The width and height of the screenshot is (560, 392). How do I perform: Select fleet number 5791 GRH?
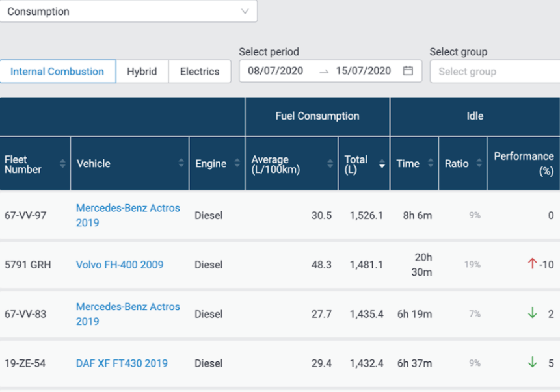point(28,265)
